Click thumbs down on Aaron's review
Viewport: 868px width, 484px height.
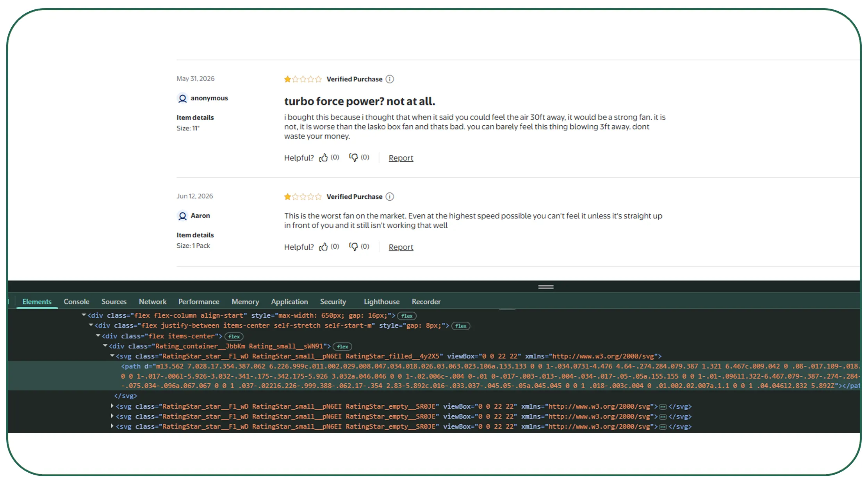(x=353, y=247)
